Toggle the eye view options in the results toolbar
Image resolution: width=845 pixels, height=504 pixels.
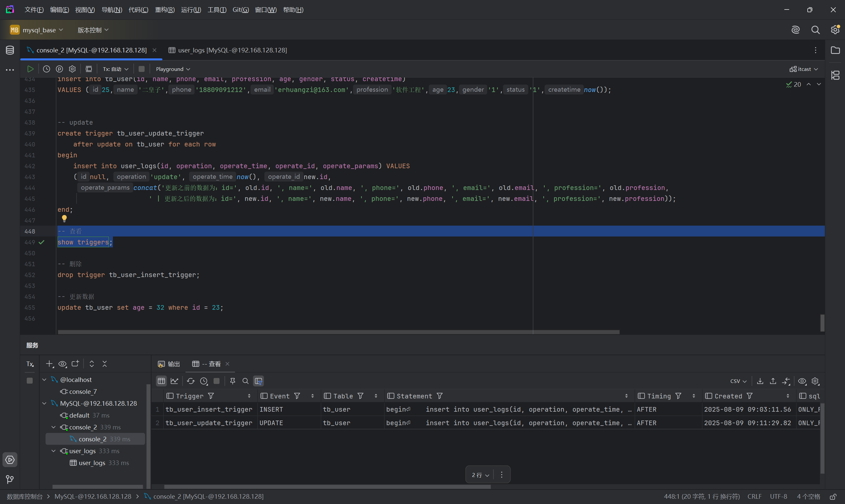pyautogui.click(x=802, y=381)
